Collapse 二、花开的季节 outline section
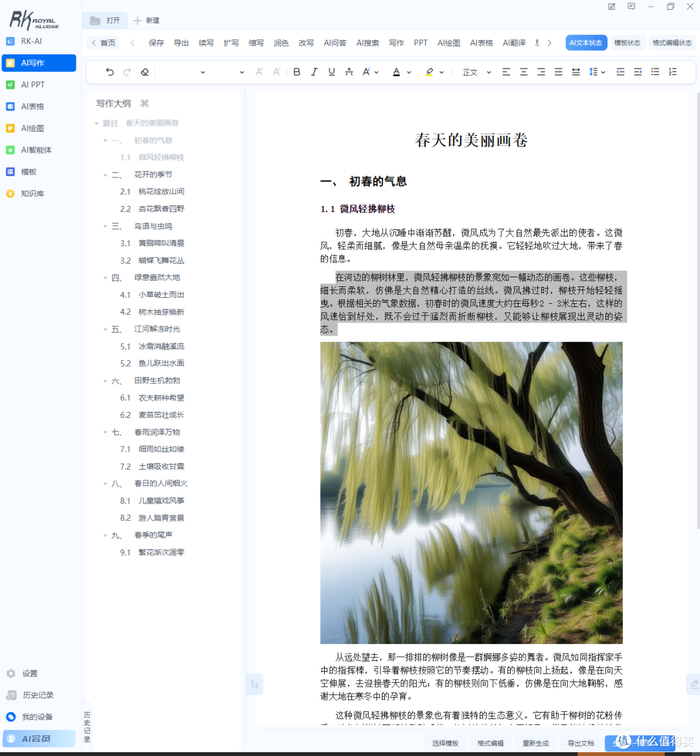 click(x=105, y=175)
